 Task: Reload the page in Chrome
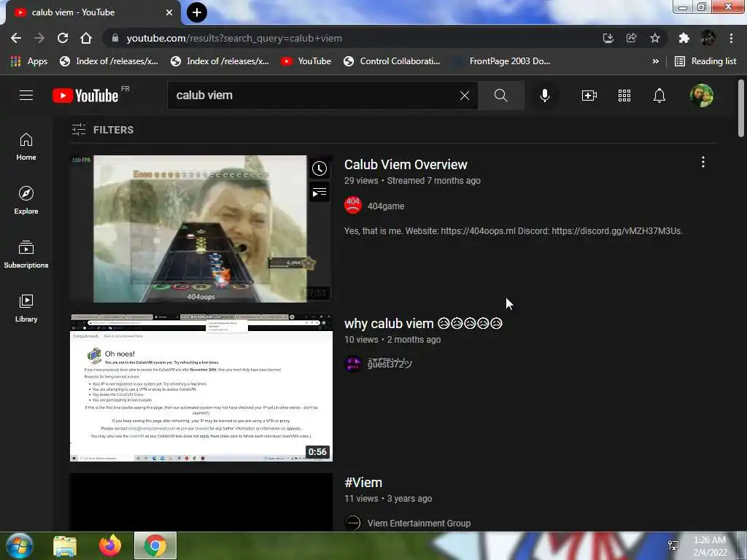(x=63, y=38)
